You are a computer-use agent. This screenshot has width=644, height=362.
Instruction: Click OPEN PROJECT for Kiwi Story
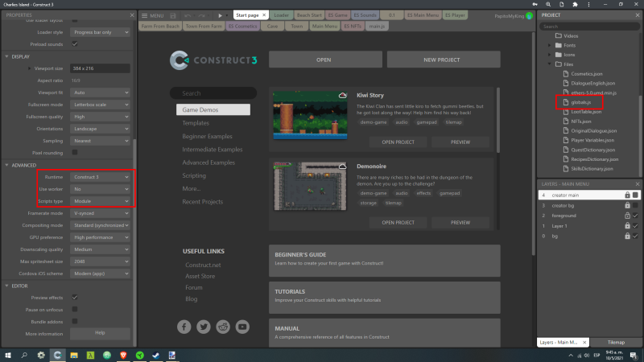(x=398, y=142)
